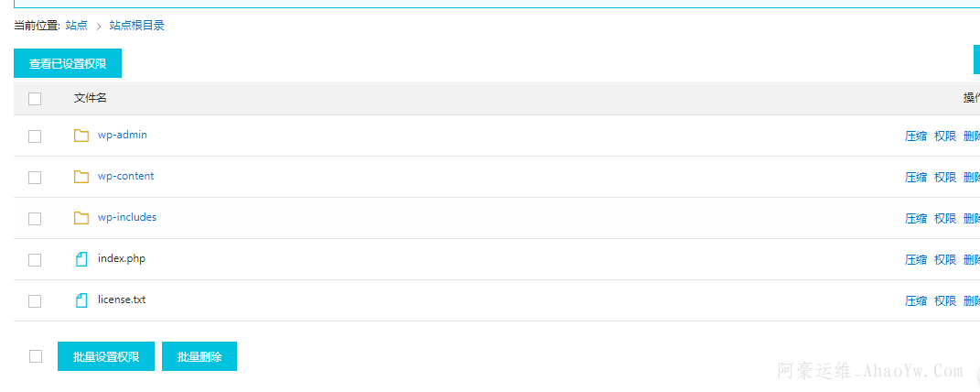
Task: Select the checkbox next to license.txt
Action: (x=35, y=301)
